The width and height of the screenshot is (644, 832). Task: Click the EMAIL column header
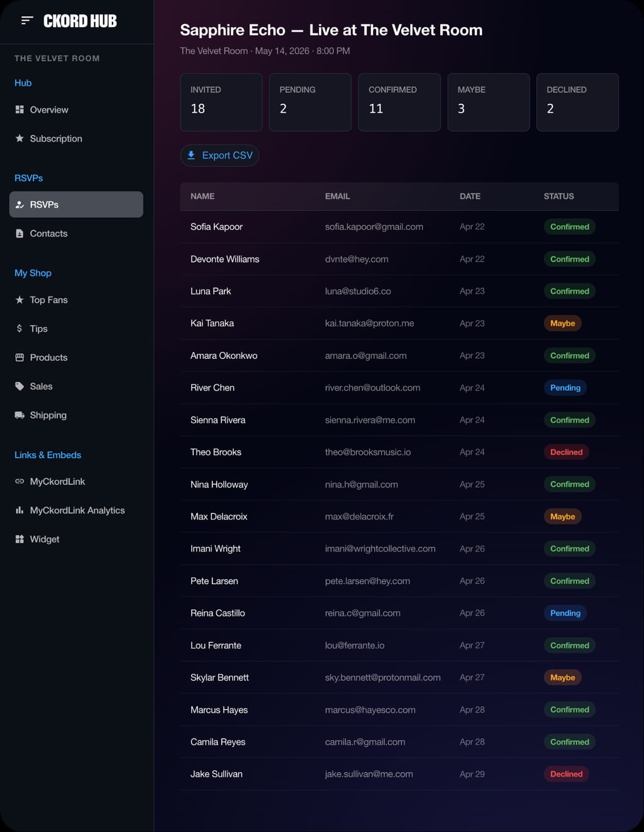(x=338, y=196)
